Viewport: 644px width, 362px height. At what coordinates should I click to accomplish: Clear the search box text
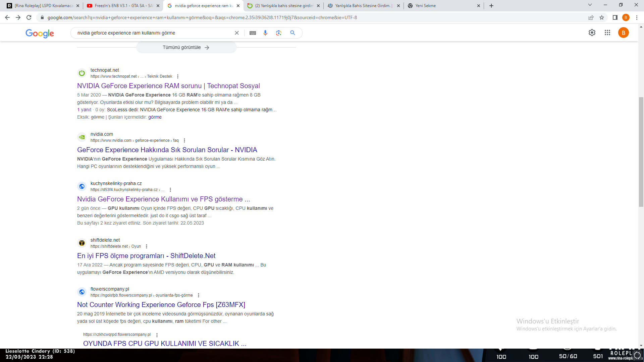coord(237,33)
